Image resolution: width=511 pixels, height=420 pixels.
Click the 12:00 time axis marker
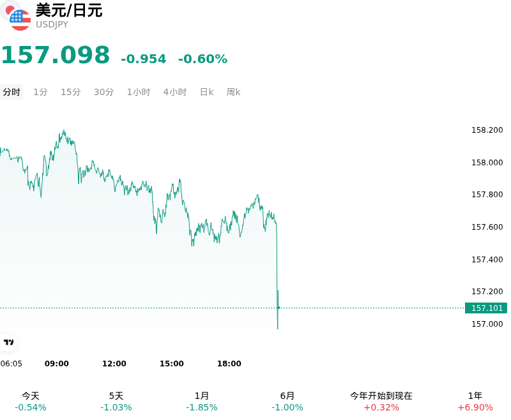click(x=114, y=364)
